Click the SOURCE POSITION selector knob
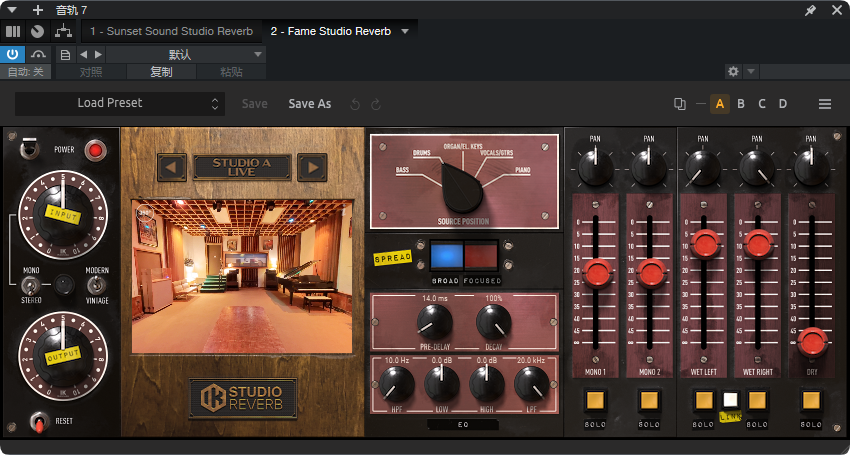850x455 pixels. pos(461,189)
